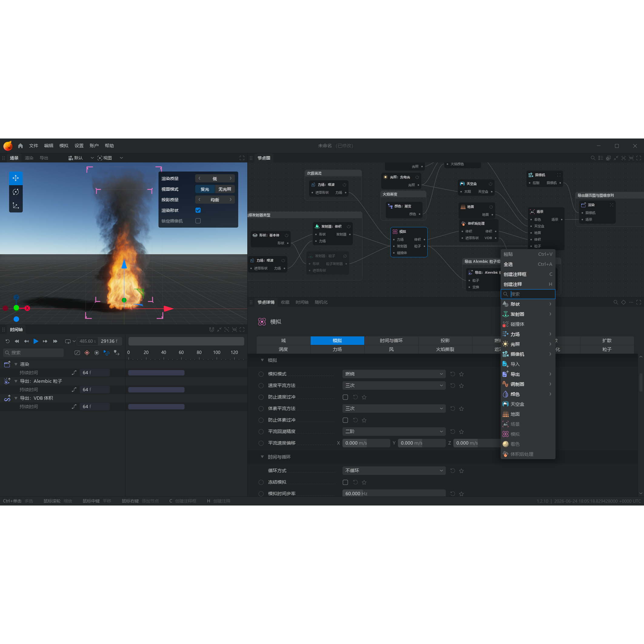Open 模拟模式 dropdown showing 燃烧
644x644 pixels.
tap(394, 374)
